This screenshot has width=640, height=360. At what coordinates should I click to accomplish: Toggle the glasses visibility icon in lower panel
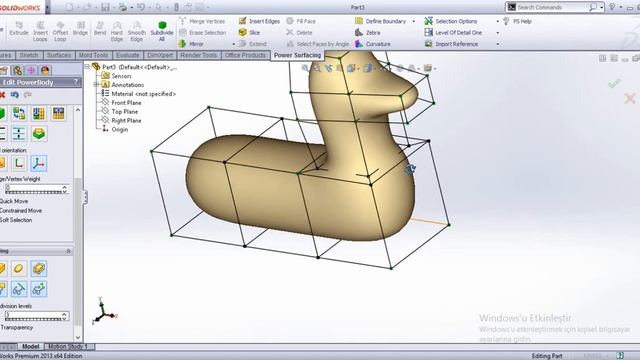click(19, 289)
